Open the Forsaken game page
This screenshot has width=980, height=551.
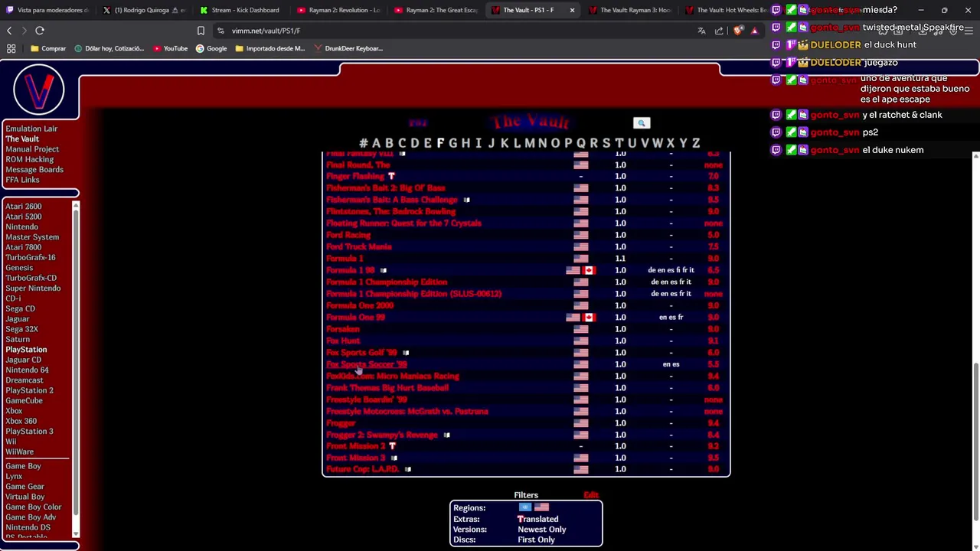pos(343,329)
